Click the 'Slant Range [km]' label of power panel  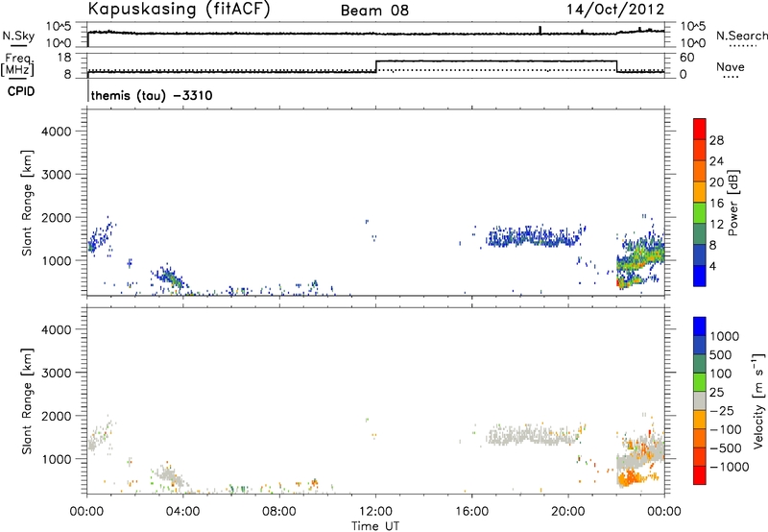tap(27, 203)
